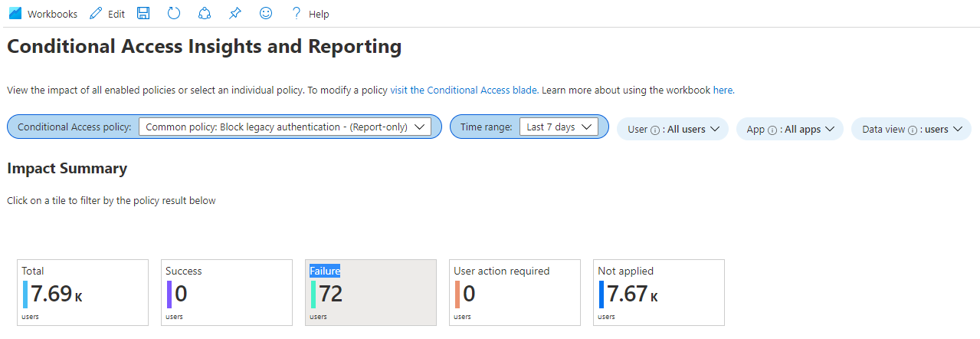Click the info icon next to Data view

coord(913,130)
